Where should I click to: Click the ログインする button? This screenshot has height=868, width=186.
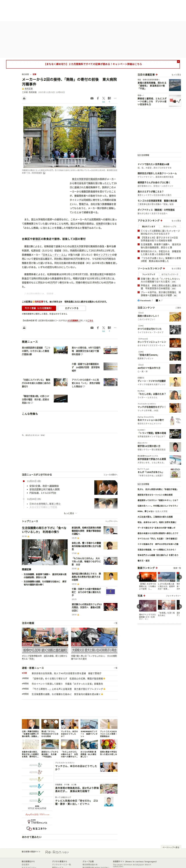coord(72,308)
